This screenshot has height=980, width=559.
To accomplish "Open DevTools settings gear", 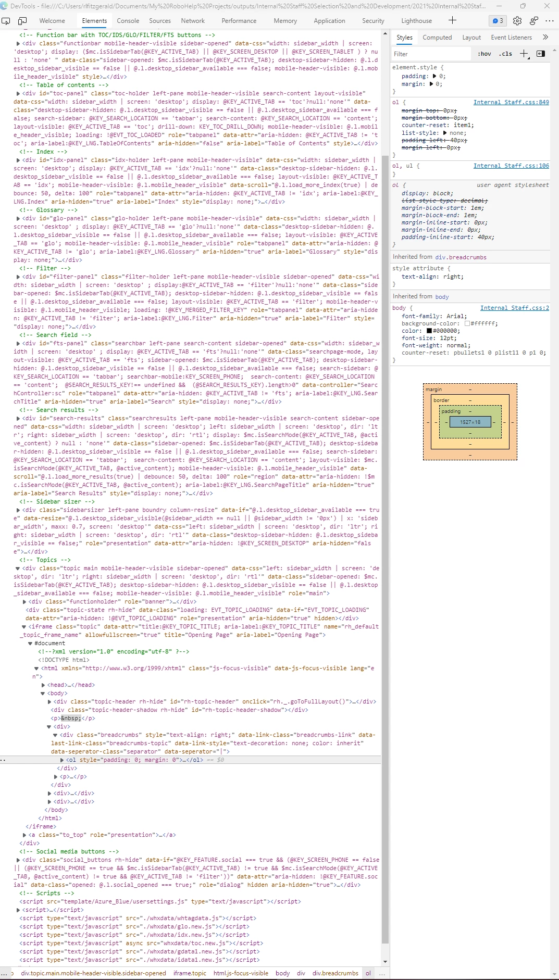I will pyautogui.click(x=517, y=21).
